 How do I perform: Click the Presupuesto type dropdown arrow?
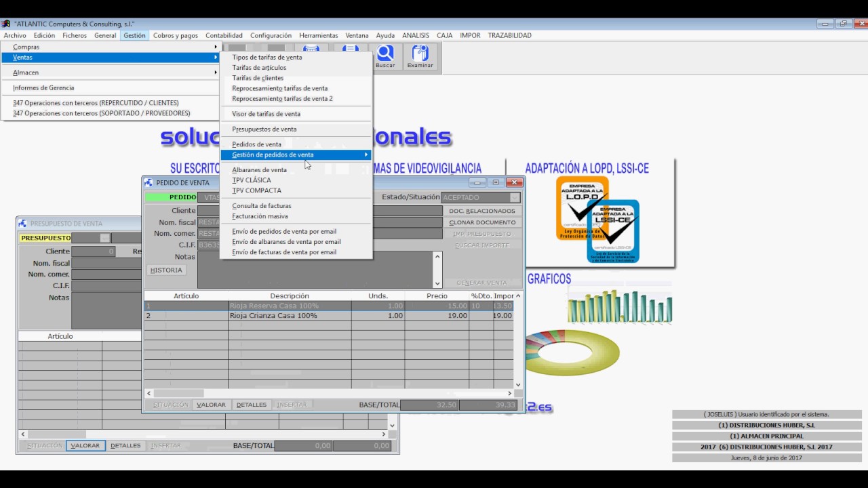(x=104, y=238)
